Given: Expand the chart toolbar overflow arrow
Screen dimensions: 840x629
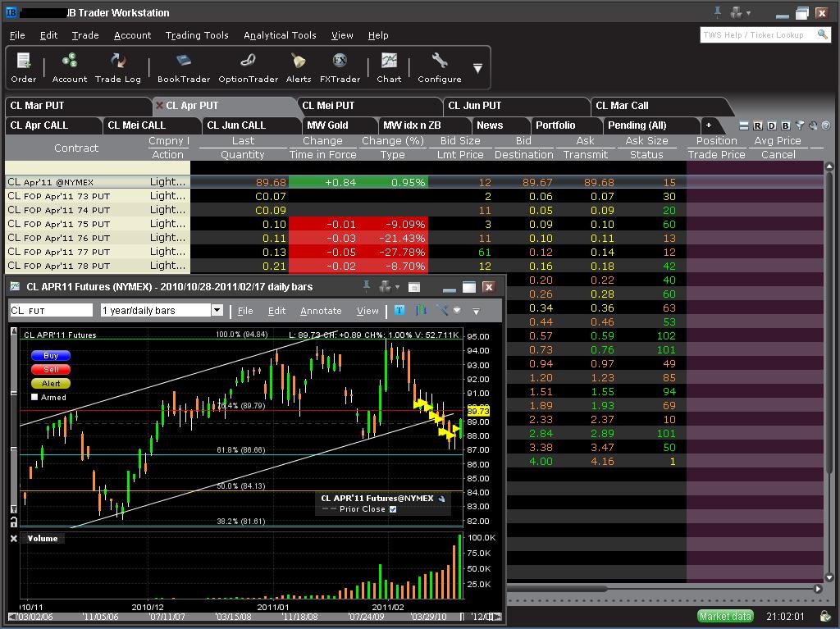Looking at the screenshot, I should 477,311.
